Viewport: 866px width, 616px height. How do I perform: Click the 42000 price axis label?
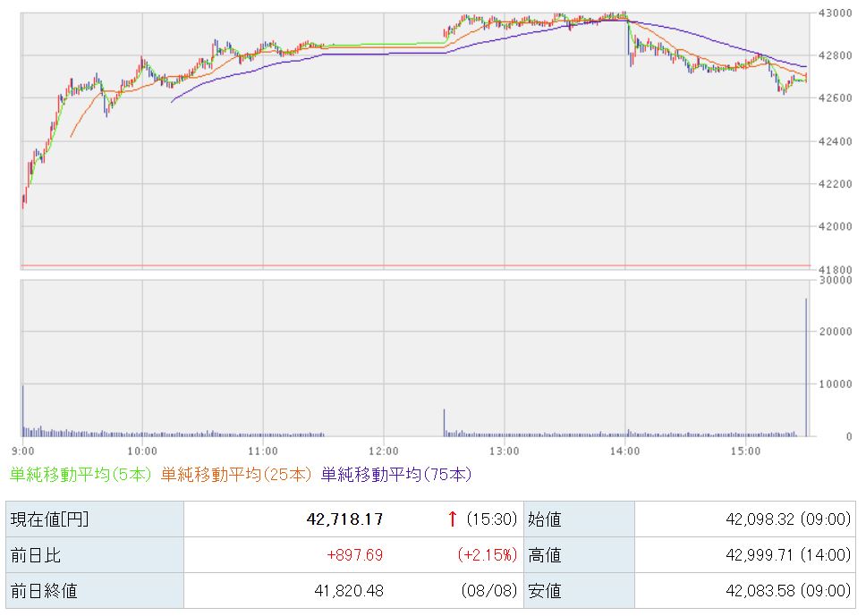pyautogui.click(x=835, y=226)
